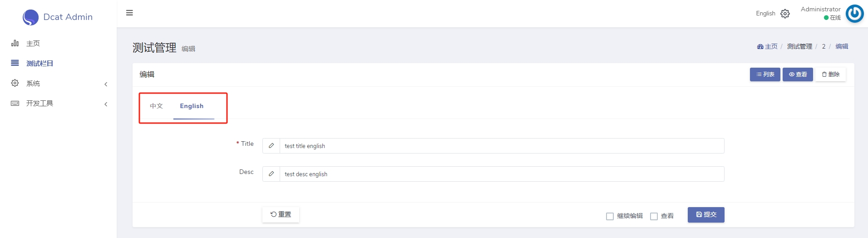Open 测试栏目 in the sidebar

(39, 64)
